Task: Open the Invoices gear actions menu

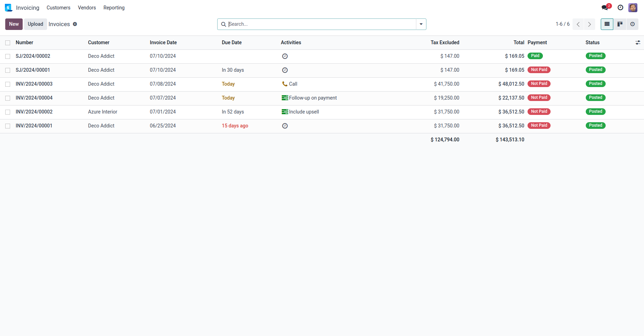Action: (75, 24)
